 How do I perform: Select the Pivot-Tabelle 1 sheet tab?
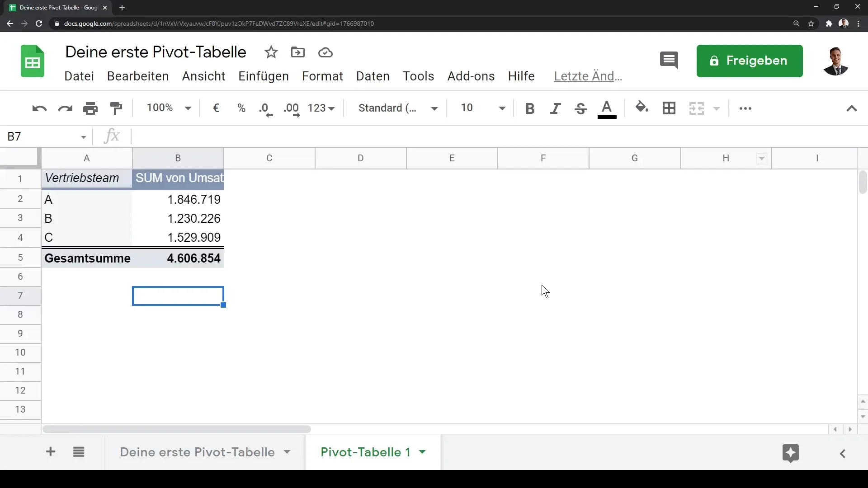365,452
